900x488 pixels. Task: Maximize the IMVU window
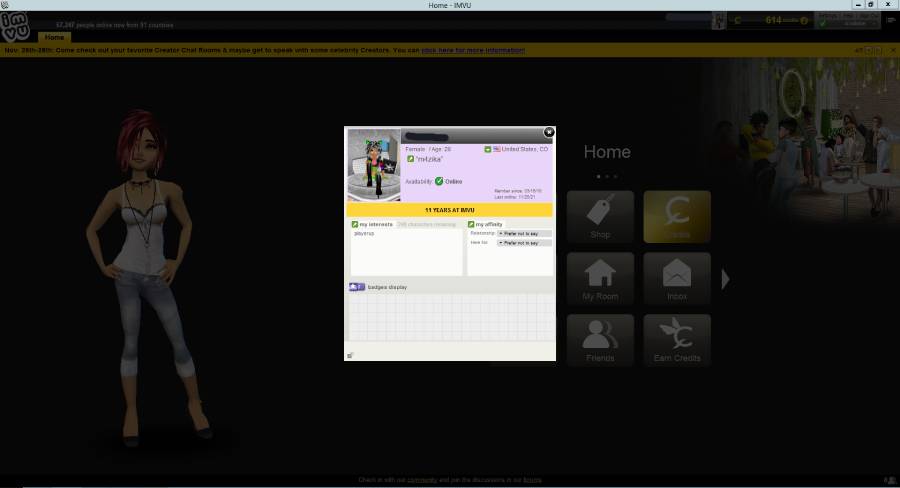tap(870, 5)
